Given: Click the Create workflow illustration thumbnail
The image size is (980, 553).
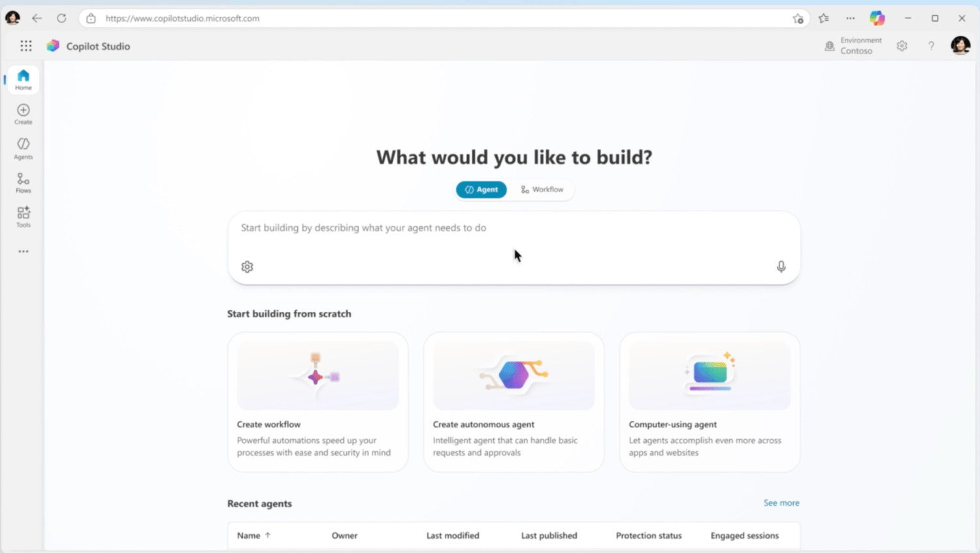Looking at the screenshot, I should [x=318, y=376].
